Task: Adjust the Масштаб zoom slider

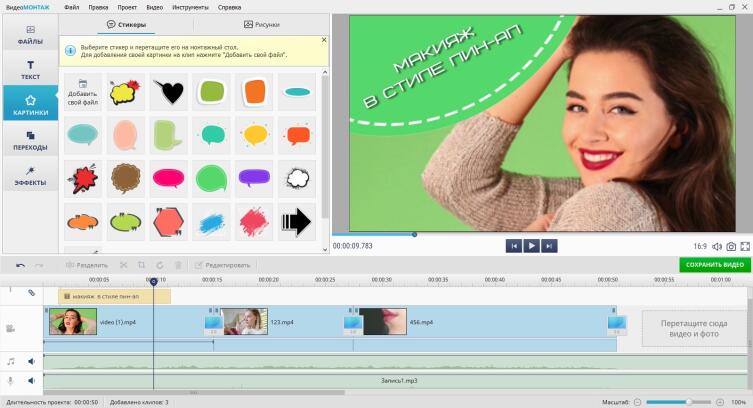Action: pos(687,402)
